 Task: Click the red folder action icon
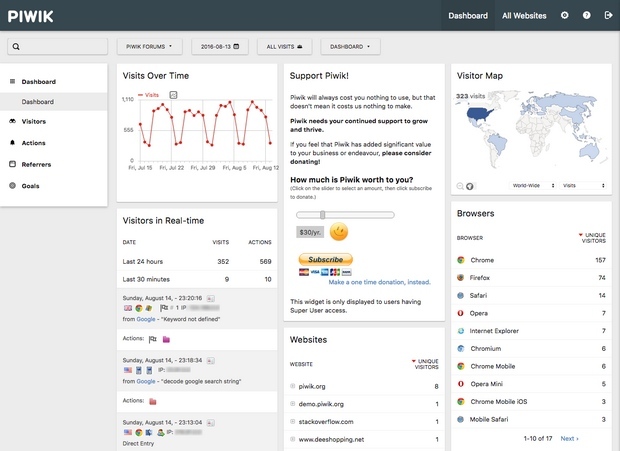153,402
